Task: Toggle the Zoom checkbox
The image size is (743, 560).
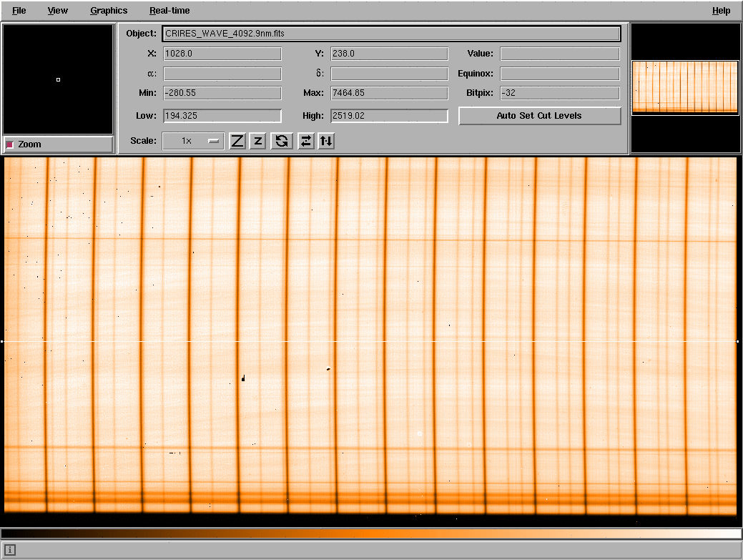Action: coord(10,144)
